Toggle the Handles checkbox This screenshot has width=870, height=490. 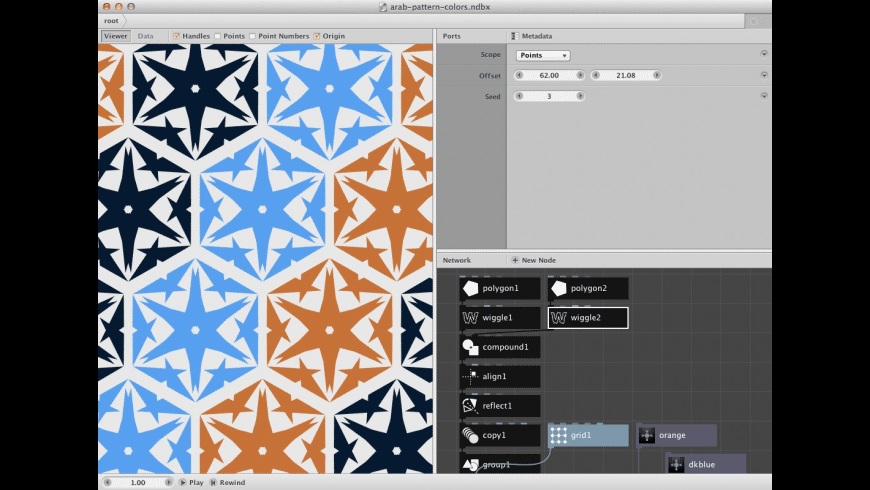[x=176, y=36]
